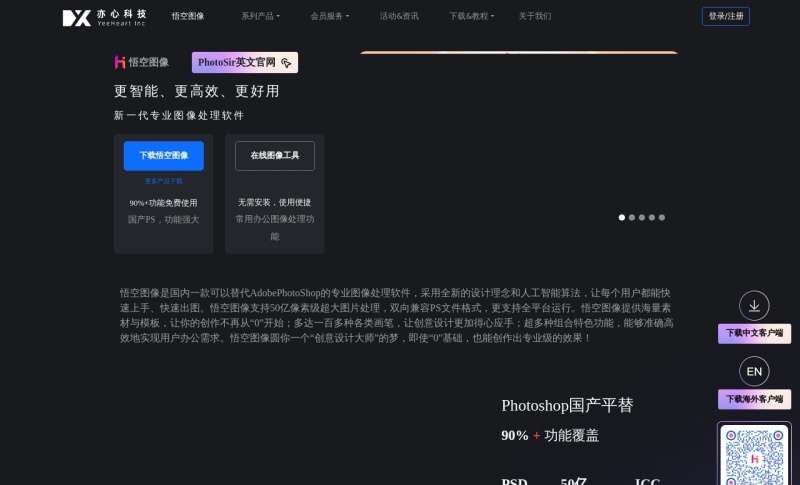Open the 悟空图像 navigation tab
Image resolution: width=800 pixels, height=485 pixels.
[188, 17]
